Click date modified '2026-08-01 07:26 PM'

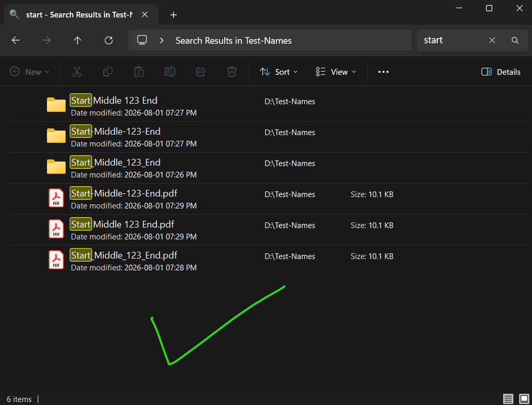tap(160, 175)
